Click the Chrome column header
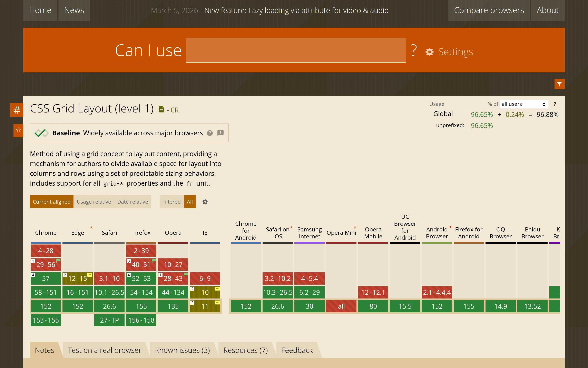 46,233
